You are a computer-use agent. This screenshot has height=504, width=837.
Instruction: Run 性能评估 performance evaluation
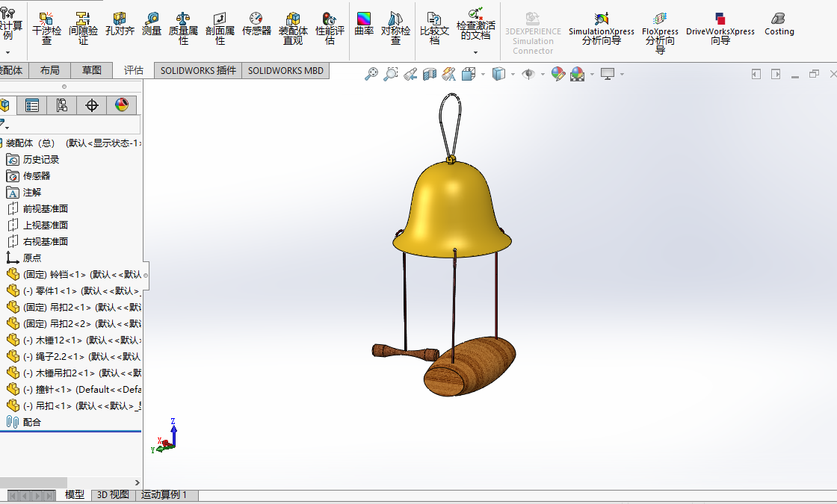point(330,29)
